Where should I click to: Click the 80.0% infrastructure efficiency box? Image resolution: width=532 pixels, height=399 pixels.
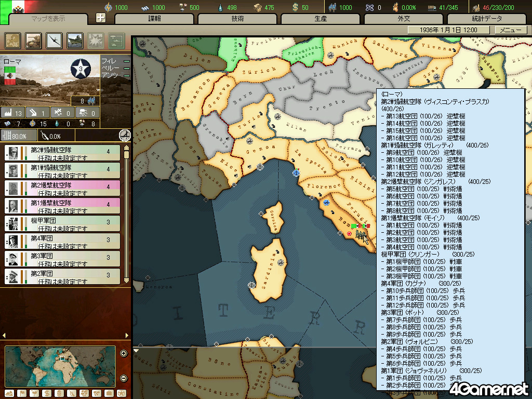click(x=19, y=136)
